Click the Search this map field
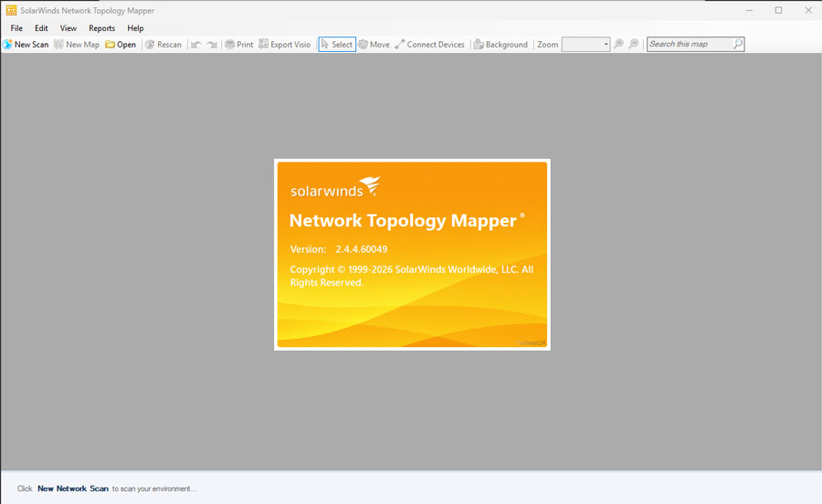 click(x=690, y=44)
